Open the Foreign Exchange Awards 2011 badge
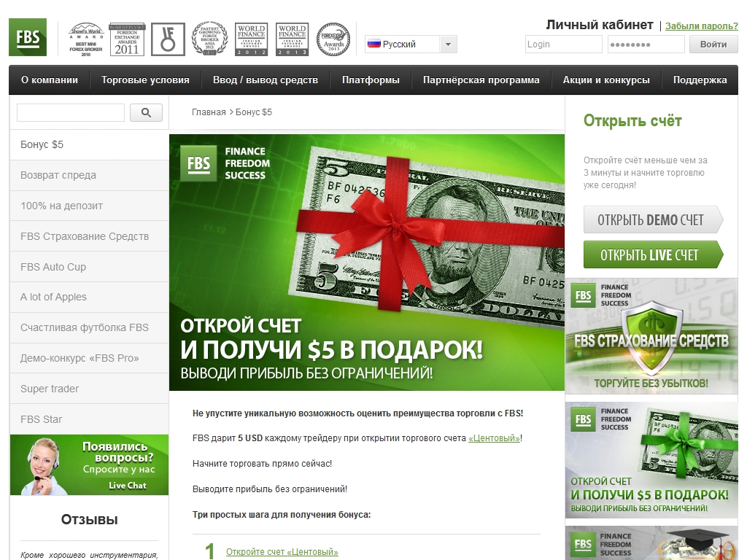The width and height of the screenshot is (747, 560). click(x=126, y=39)
